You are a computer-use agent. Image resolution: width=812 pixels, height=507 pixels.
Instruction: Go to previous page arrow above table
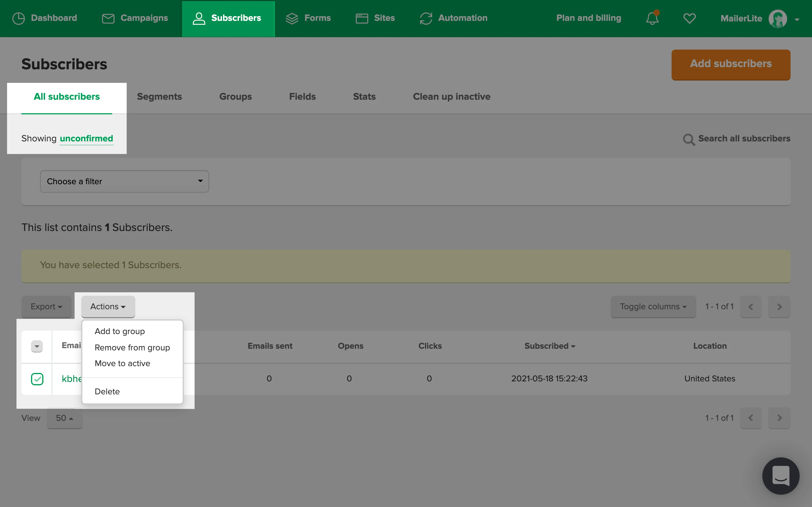pyautogui.click(x=751, y=306)
